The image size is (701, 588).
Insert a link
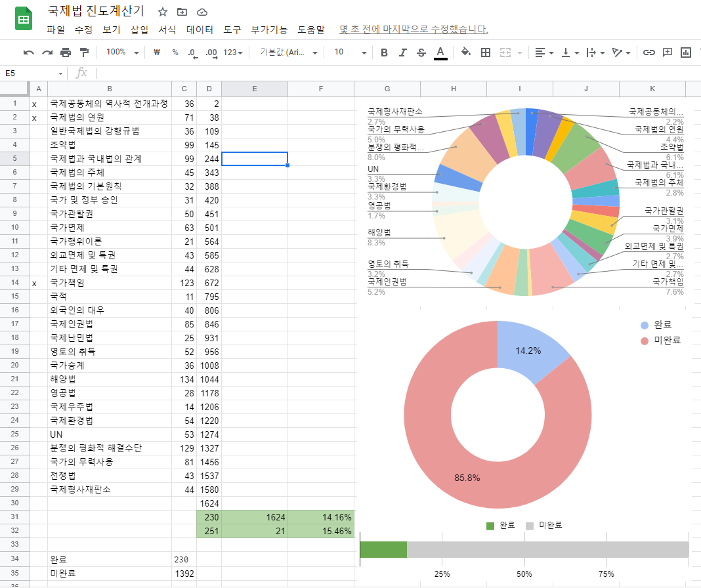click(x=648, y=52)
